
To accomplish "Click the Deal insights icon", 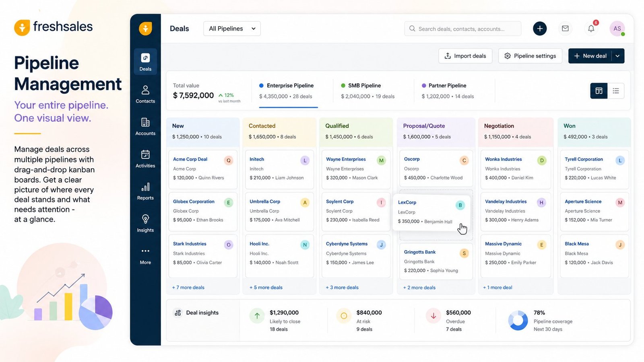I will pyautogui.click(x=178, y=313).
